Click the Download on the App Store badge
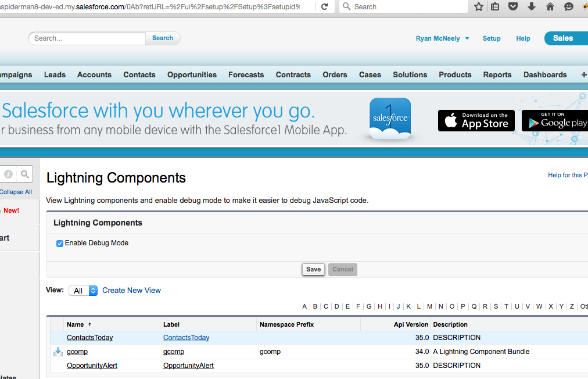Screen dimensions: 588x379 click(476, 120)
